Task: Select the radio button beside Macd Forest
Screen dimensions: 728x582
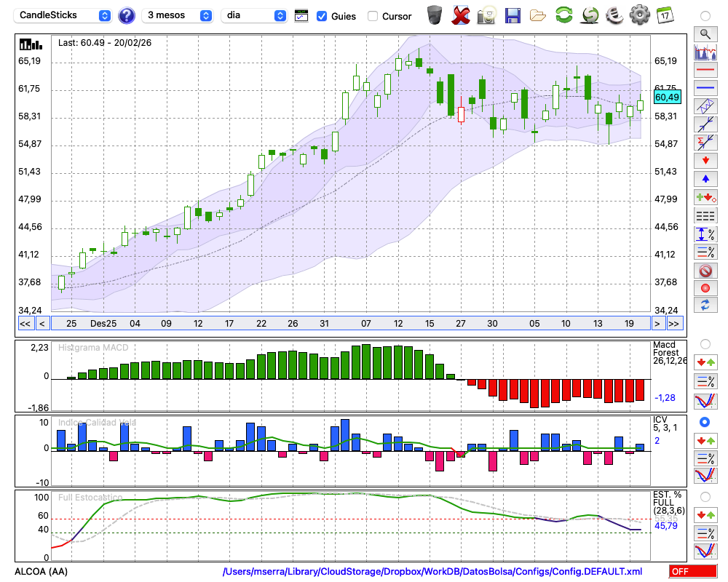Action: [x=705, y=344]
